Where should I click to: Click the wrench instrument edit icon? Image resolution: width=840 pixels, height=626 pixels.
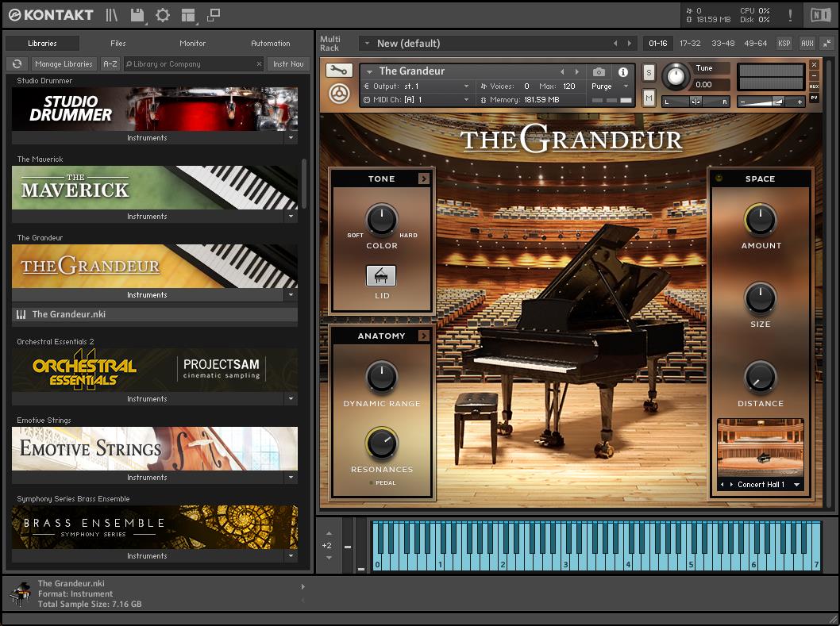point(339,71)
